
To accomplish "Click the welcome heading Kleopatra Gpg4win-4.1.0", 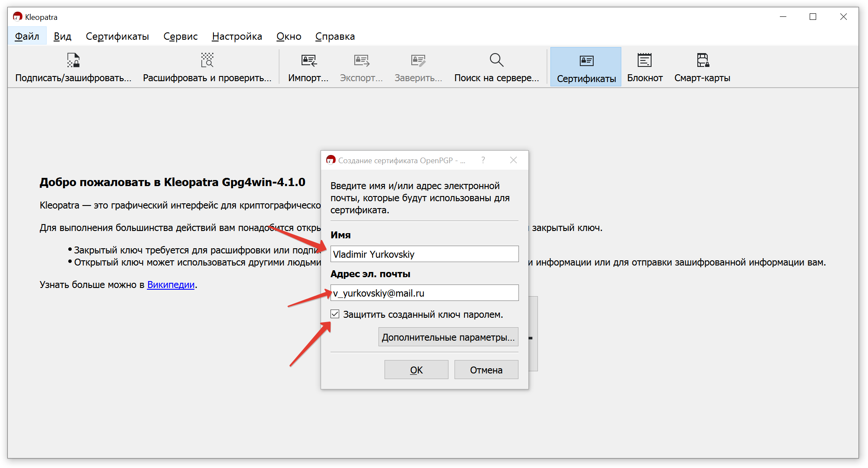I will pos(172,182).
